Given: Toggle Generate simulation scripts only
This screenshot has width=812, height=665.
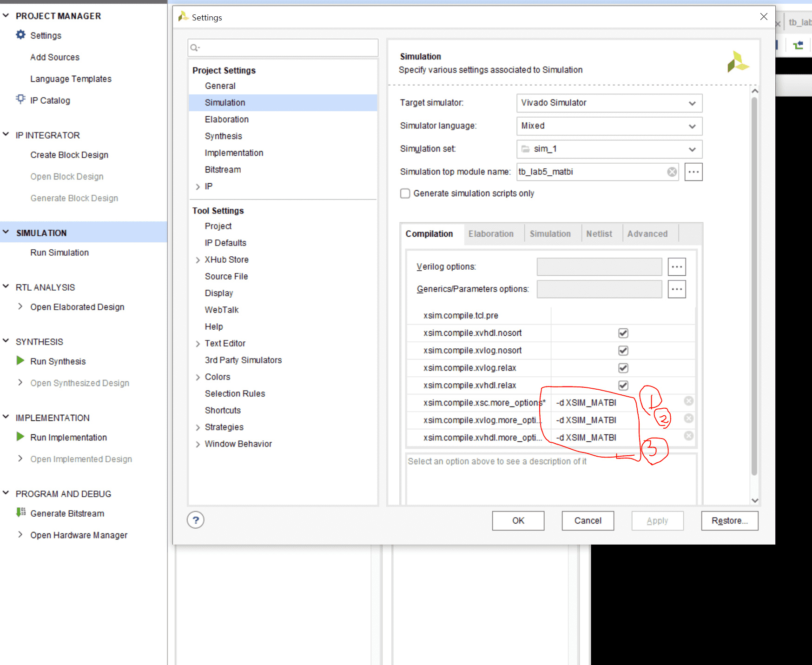Looking at the screenshot, I should click(x=405, y=193).
